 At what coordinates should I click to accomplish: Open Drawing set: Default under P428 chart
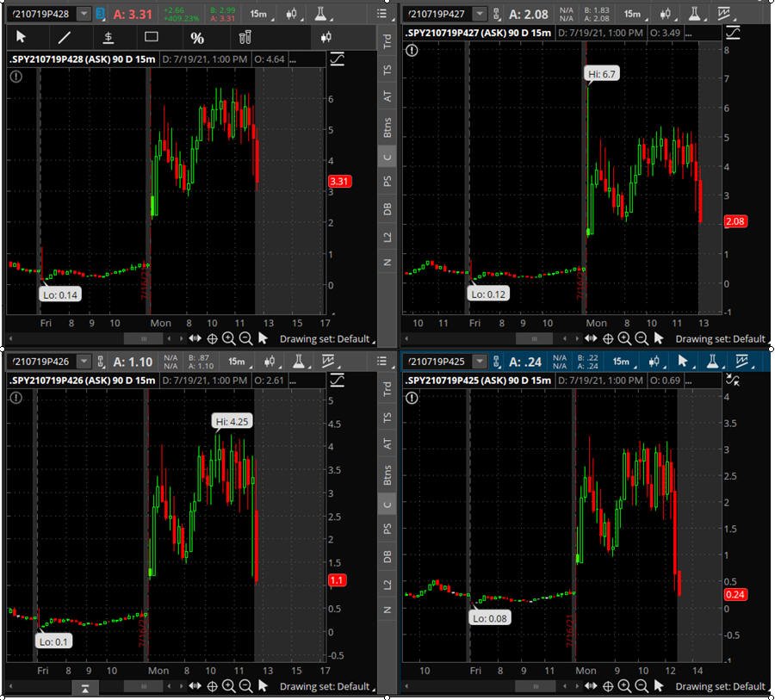tap(326, 339)
